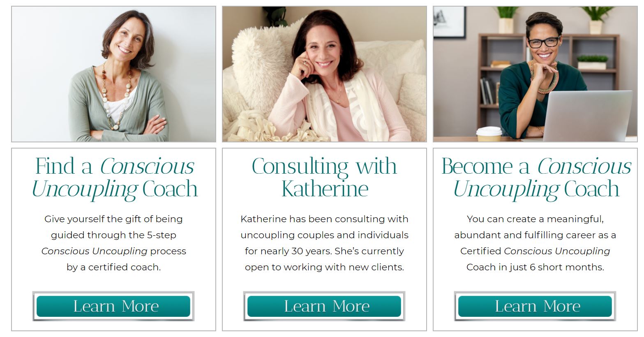
Task: Click italic 'Conscious Uncoupling' in first card description
Action: point(94,251)
